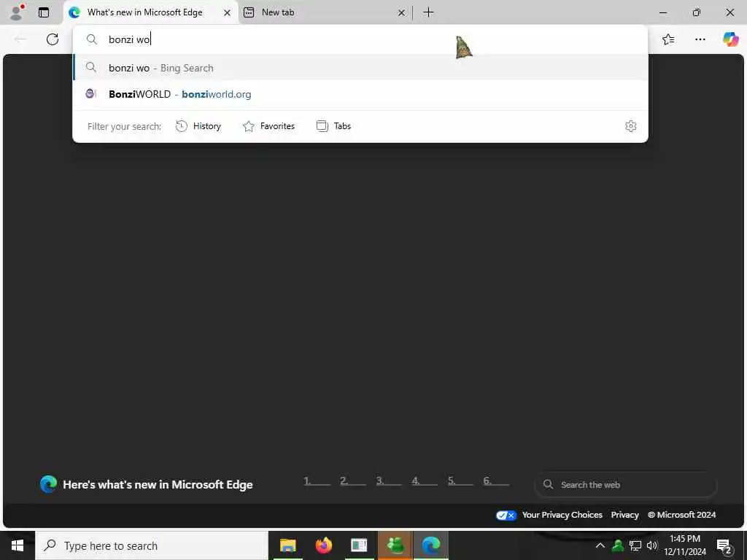Jump to section 1 link
The width and height of the screenshot is (747, 560).
[317, 481]
